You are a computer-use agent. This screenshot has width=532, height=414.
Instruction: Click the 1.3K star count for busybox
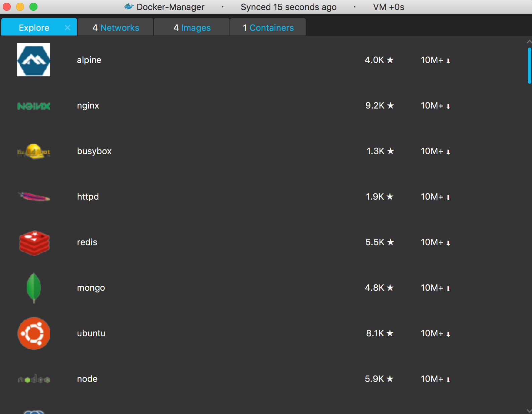(375, 151)
